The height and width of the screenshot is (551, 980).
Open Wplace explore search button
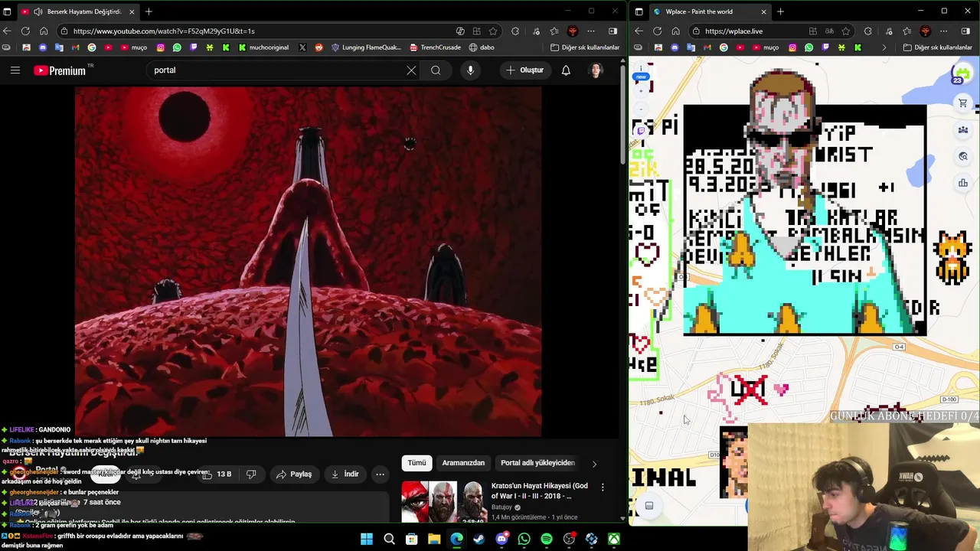(963, 156)
